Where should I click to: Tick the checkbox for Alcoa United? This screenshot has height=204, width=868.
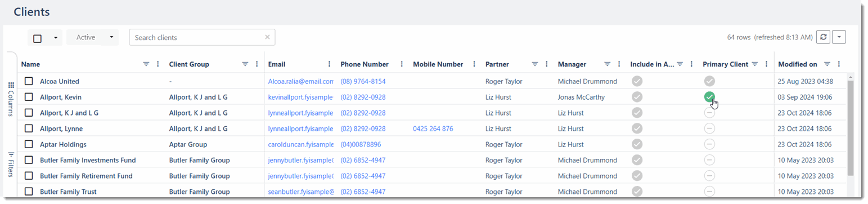pyautogui.click(x=29, y=81)
